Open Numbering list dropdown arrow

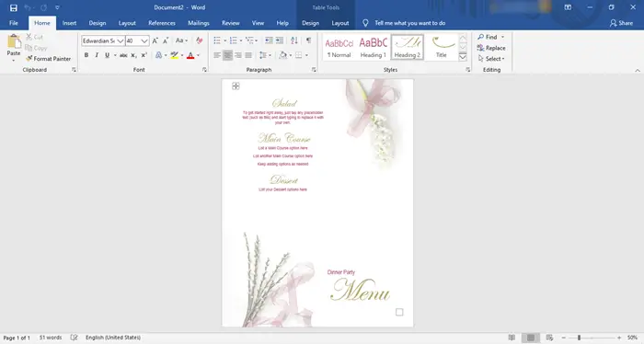241,40
